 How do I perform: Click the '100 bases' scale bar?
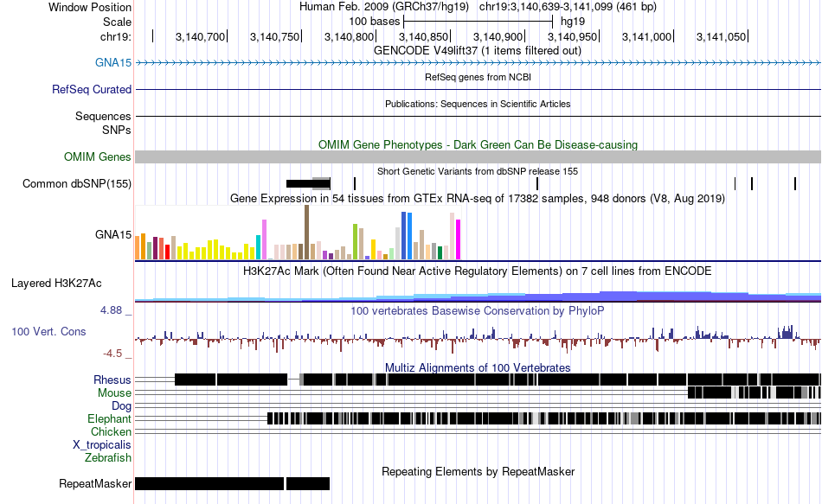[x=478, y=22]
